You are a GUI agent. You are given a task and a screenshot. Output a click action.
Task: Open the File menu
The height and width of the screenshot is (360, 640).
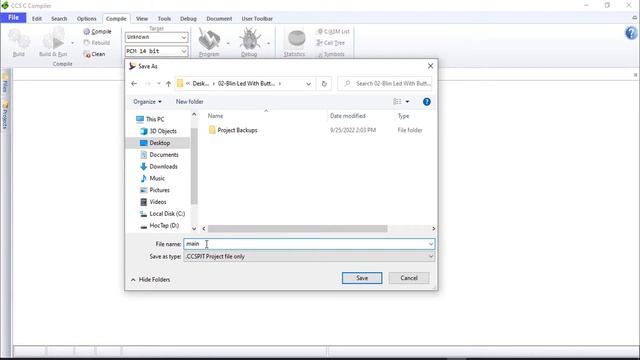pos(13,18)
